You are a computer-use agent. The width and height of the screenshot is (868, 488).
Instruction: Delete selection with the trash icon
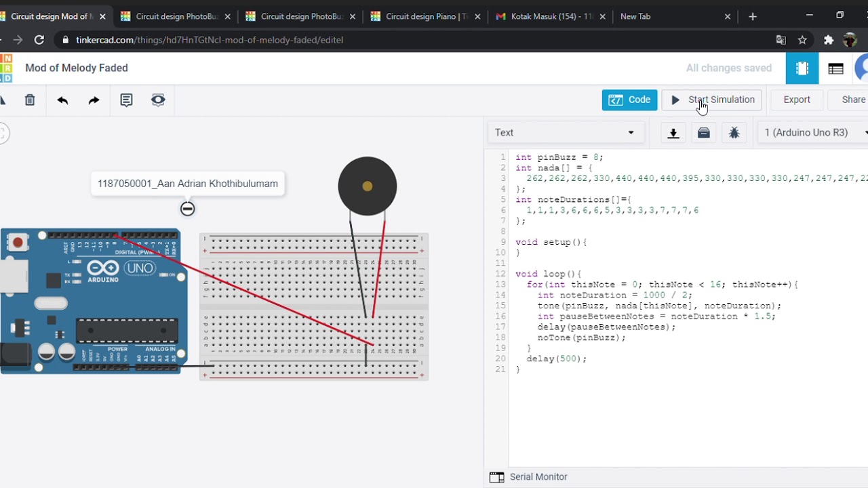tap(30, 100)
